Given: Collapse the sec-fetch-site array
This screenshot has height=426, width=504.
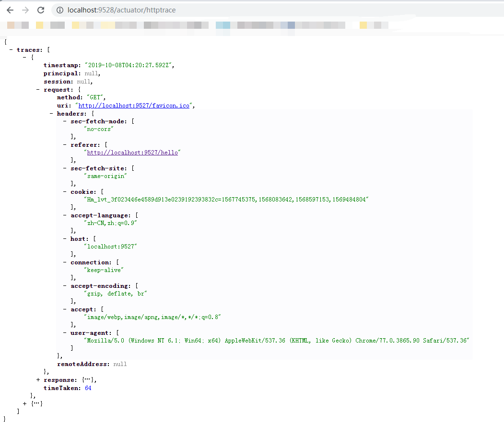Looking at the screenshot, I should coord(65,168).
